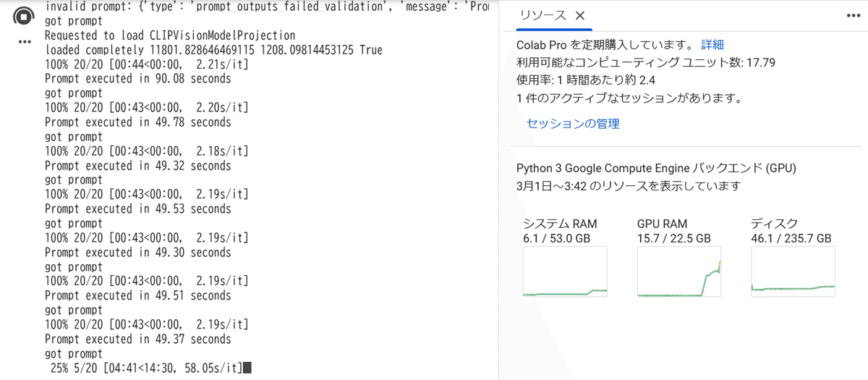Click the システム RAM usage graph
This screenshot has height=380, width=868.
pos(565,271)
